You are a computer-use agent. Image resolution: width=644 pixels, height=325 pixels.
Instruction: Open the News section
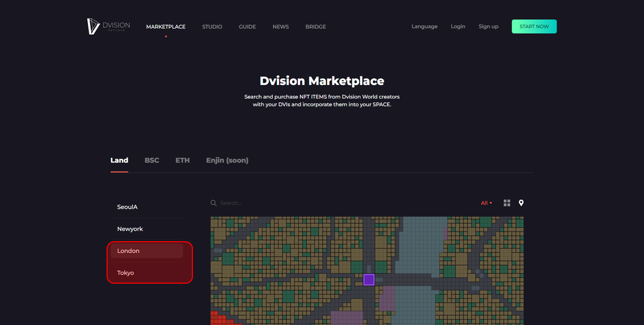coord(281,27)
